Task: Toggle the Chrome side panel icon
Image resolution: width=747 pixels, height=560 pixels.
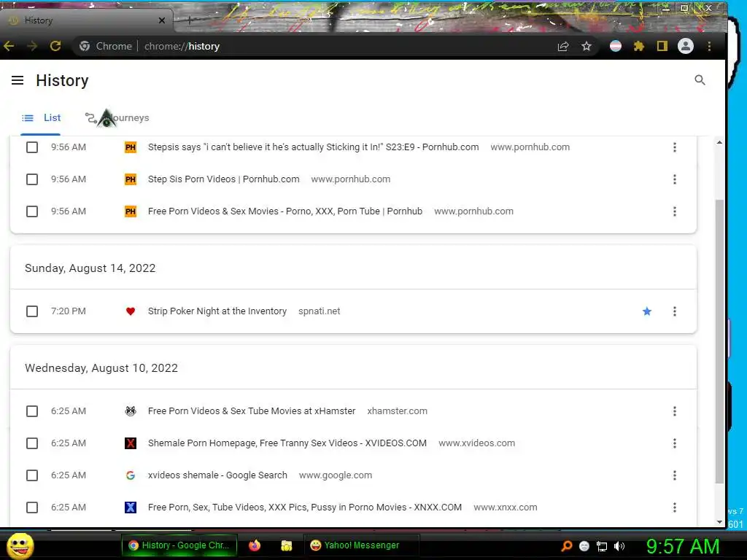Action: click(662, 46)
